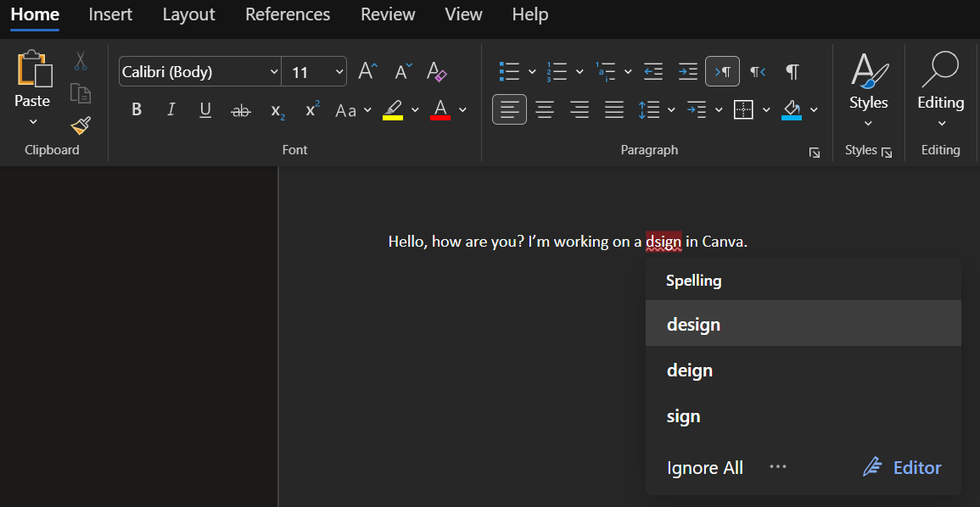Click the Cut scissors icon
Viewport: 980px width, 507px height.
click(81, 60)
